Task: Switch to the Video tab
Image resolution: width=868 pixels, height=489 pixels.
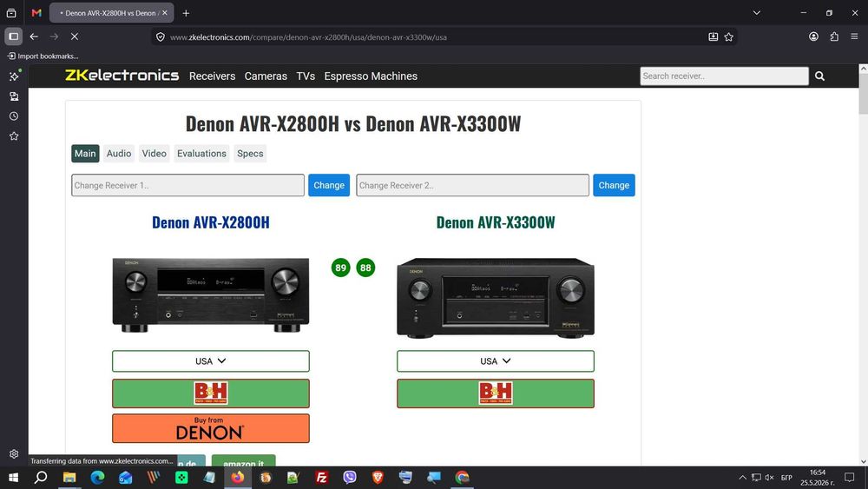Action: 154,154
